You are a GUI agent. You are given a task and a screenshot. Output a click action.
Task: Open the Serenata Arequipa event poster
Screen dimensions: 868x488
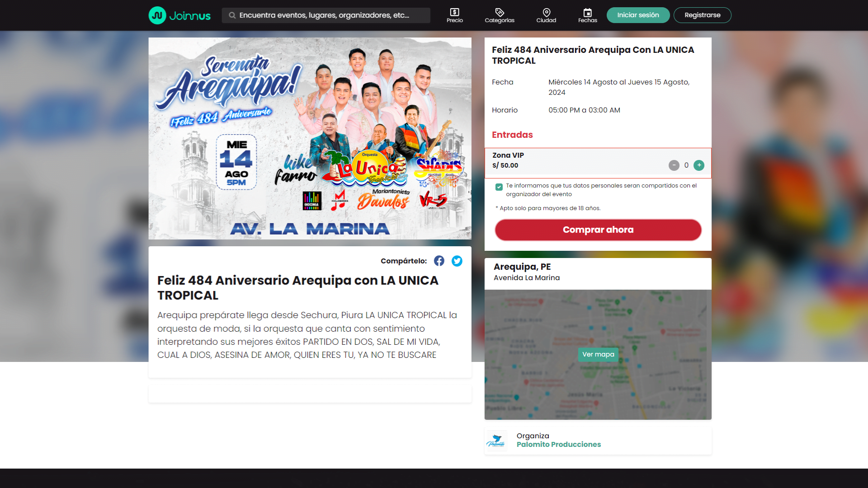310,138
